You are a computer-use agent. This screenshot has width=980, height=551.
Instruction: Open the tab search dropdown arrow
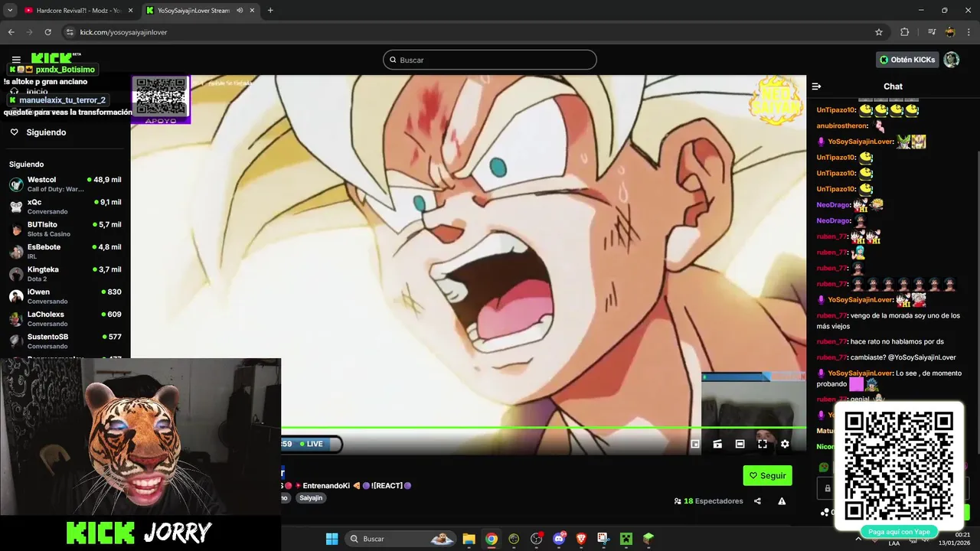click(10, 11)
